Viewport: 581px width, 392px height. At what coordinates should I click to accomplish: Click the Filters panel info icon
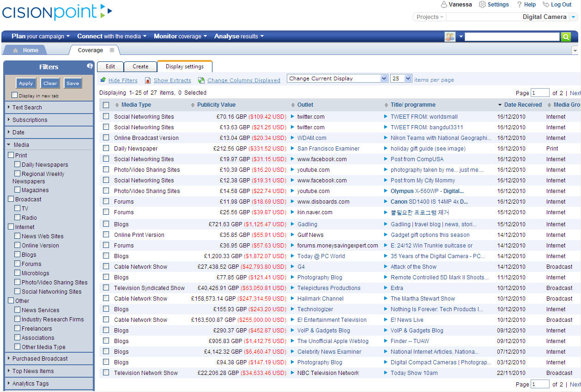[90, 66]
